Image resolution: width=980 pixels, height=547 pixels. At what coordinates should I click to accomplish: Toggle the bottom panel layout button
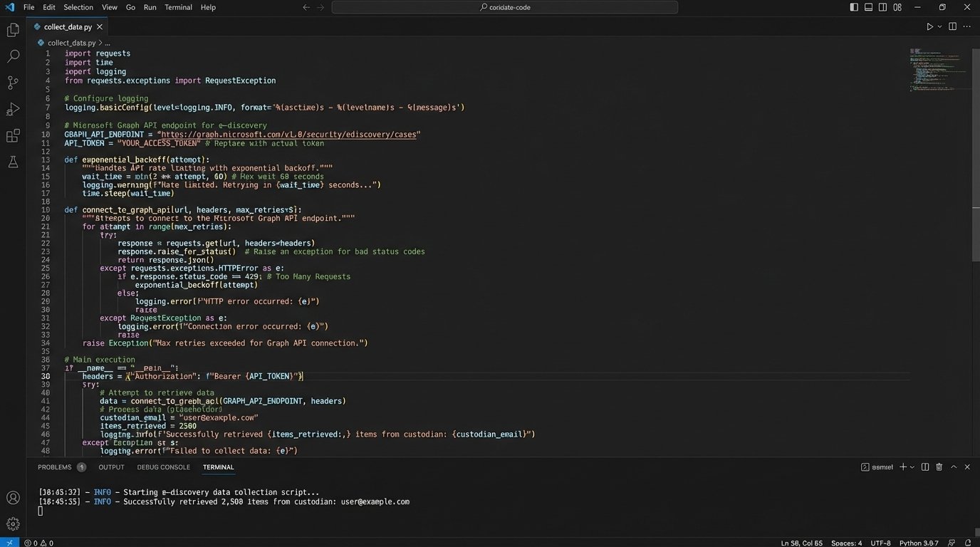(x=868, y=7)
